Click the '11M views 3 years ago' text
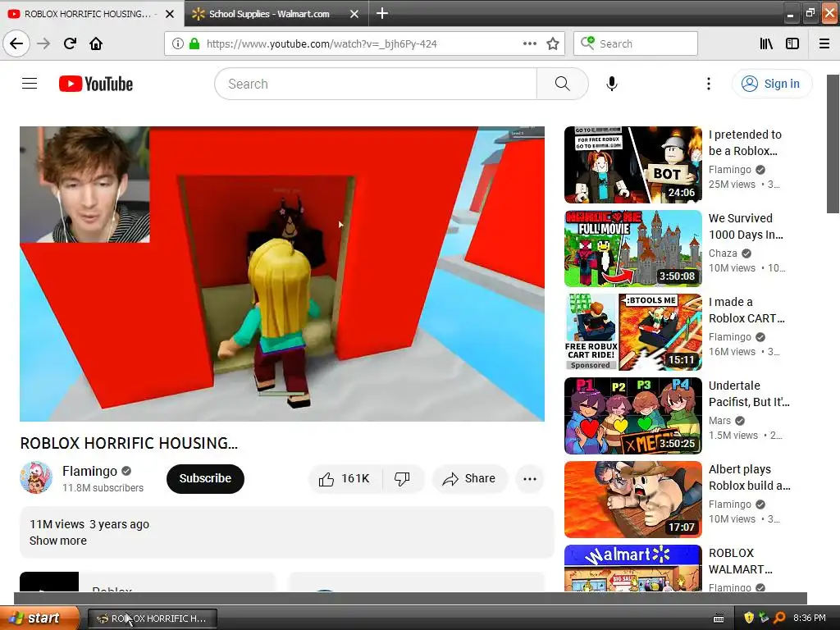The height and width of the screenshot is (630, 840). tap(89, 524)
